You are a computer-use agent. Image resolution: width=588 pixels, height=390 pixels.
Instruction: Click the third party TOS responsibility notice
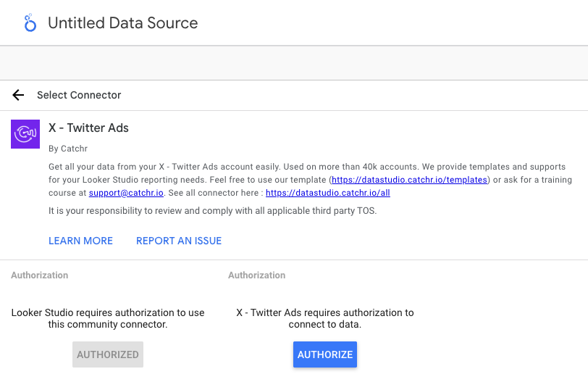point(213,210)
